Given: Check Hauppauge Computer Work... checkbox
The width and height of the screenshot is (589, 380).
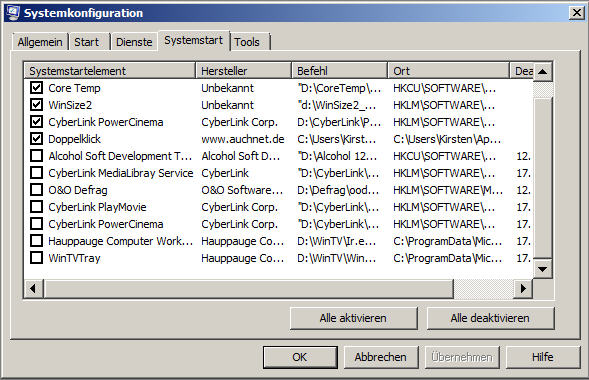Looking at the screenshot, I should pos(36,241).
